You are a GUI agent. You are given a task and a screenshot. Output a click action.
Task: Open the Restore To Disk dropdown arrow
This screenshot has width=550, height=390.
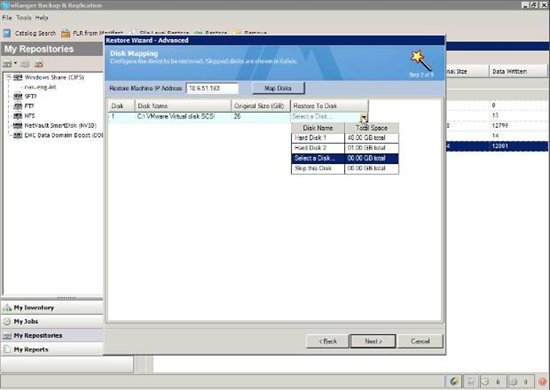(x=364, y=117)
